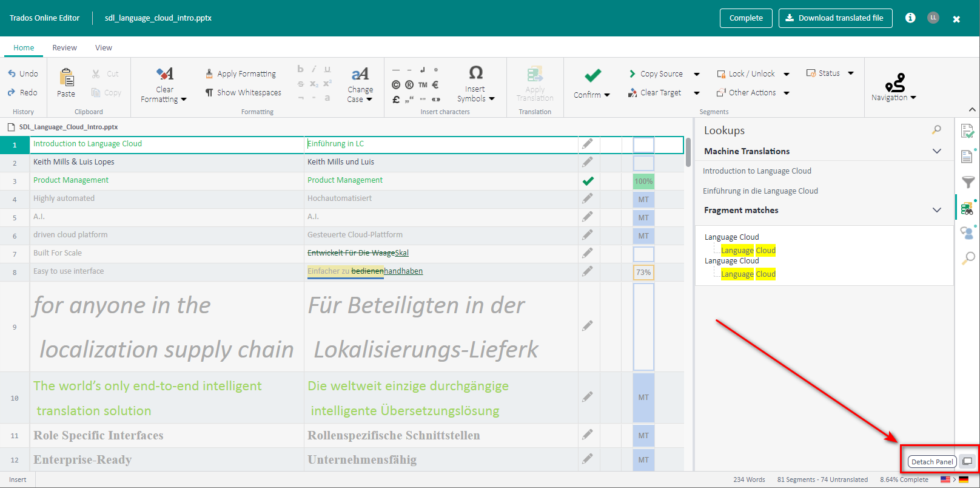
Task: Toggle italic formatting
Action: click(314, 69)
